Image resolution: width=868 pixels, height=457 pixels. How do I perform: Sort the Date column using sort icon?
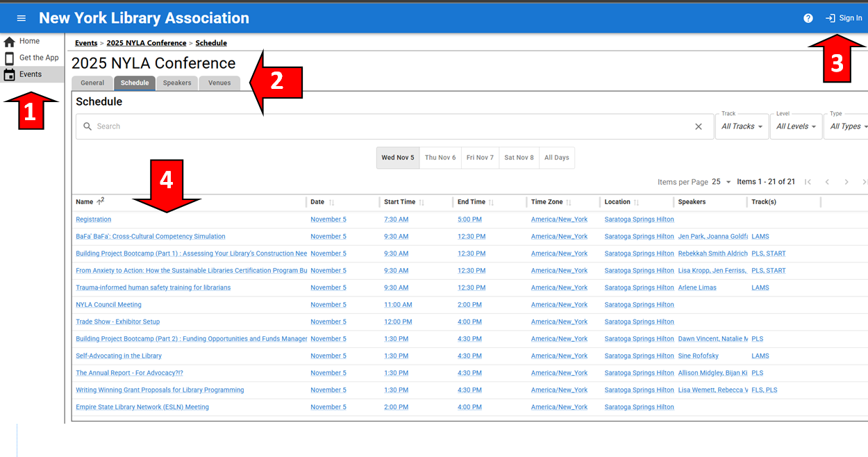[331, 203]
